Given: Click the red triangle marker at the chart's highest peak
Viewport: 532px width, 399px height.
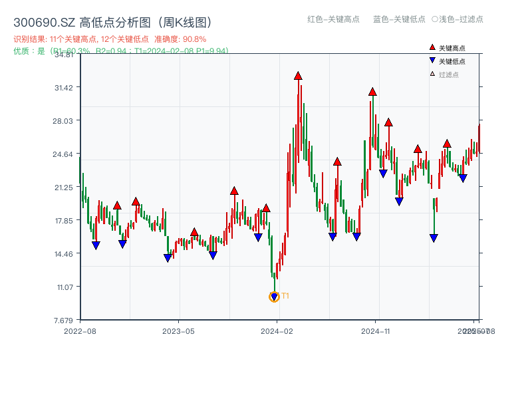Looking at the screenshot, I should [297, 76].
